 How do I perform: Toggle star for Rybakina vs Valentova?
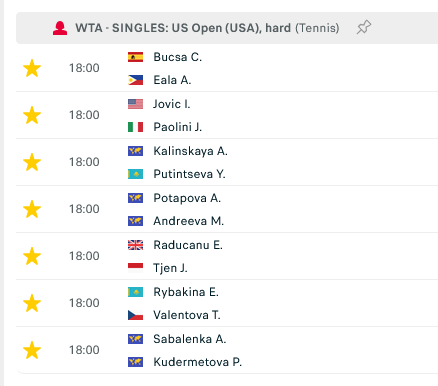tap(32, 303)
